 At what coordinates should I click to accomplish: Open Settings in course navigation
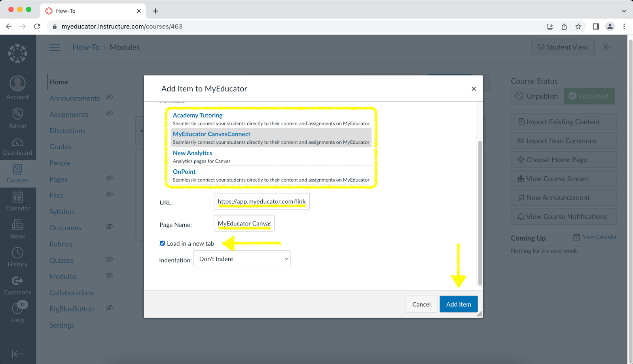[62, 325]
